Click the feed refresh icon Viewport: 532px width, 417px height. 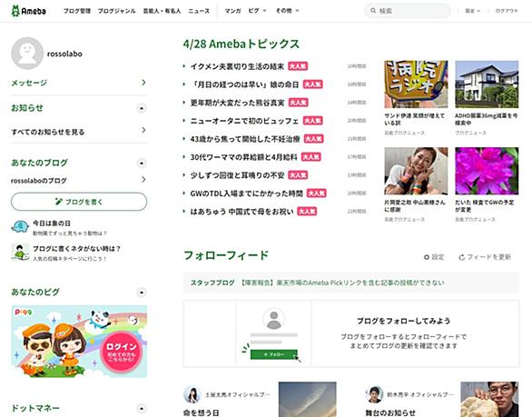tap(461, 257)
